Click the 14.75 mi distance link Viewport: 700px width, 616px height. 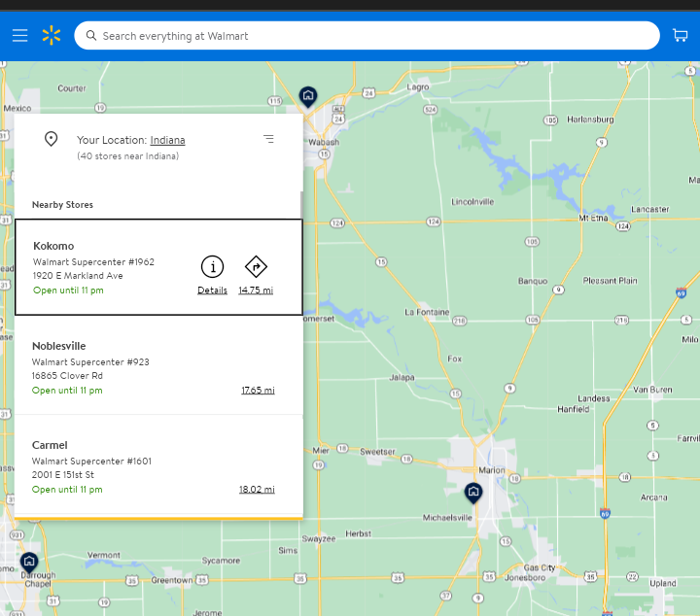click(x=256, y=290)
